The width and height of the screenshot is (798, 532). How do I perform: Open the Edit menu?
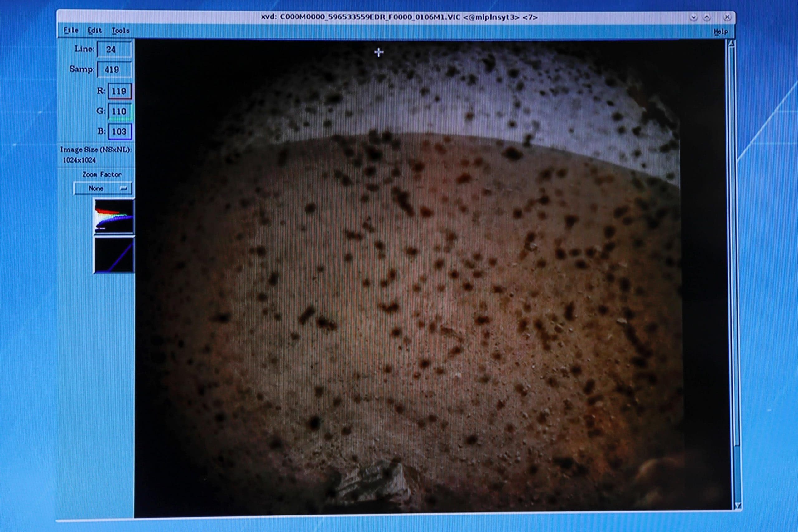point(94,31)
